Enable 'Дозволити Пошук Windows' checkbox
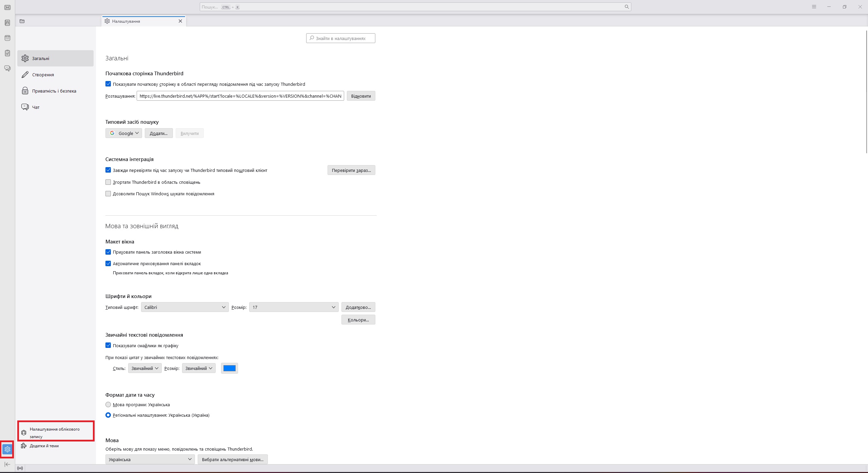Viewport: 868px width, 473px height. [x=108, y=194]
